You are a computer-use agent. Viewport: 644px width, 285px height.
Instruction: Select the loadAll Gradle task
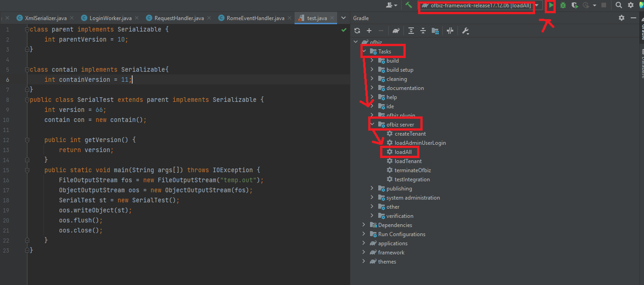click(403, 152)
